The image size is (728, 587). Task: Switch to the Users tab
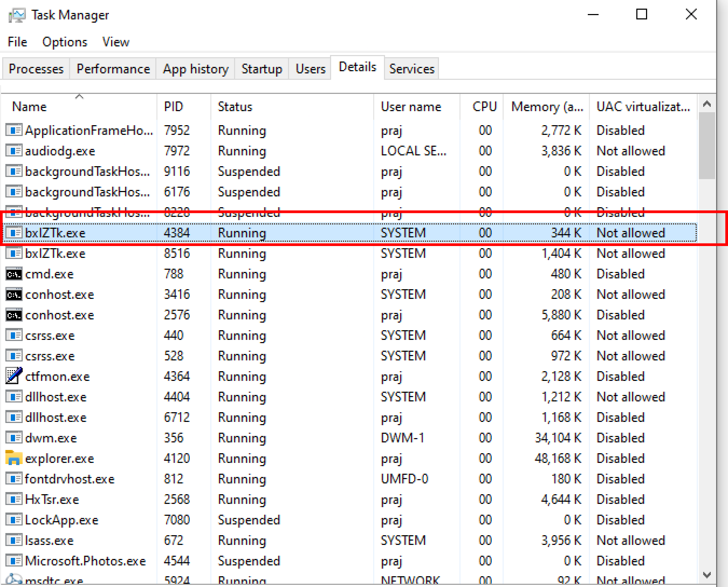pos(310,69)
